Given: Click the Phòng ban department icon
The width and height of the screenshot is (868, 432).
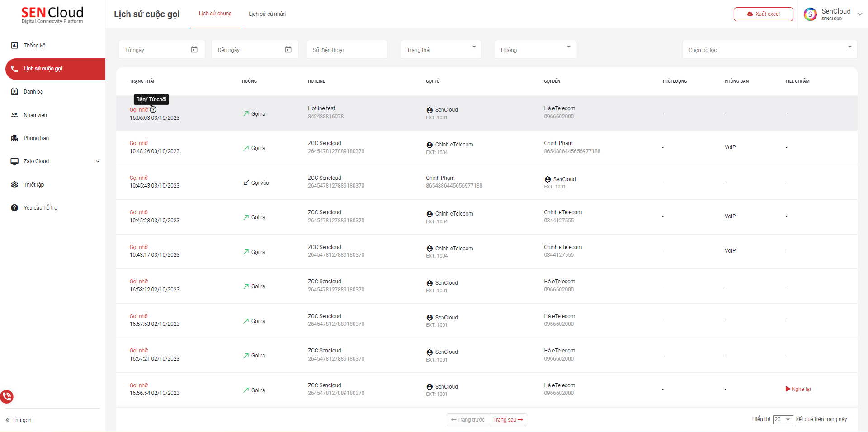Looking at the screenshot, I should click(x=14, y=138).
